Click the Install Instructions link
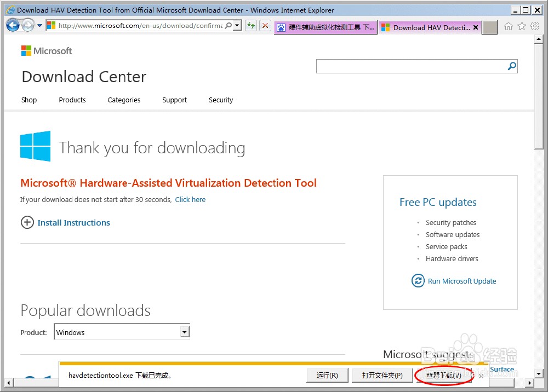Image resolution: width=548 pixels, height=392 pixels. pyautogui.click(x=74, y=223)
